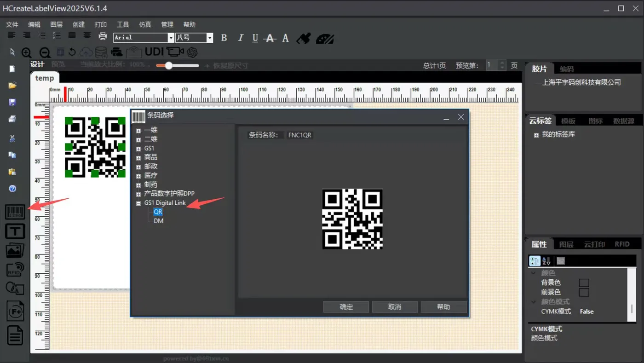Open the database icon in toolbar
This screenshot has height=363, width=644.
tap(101, 52)
